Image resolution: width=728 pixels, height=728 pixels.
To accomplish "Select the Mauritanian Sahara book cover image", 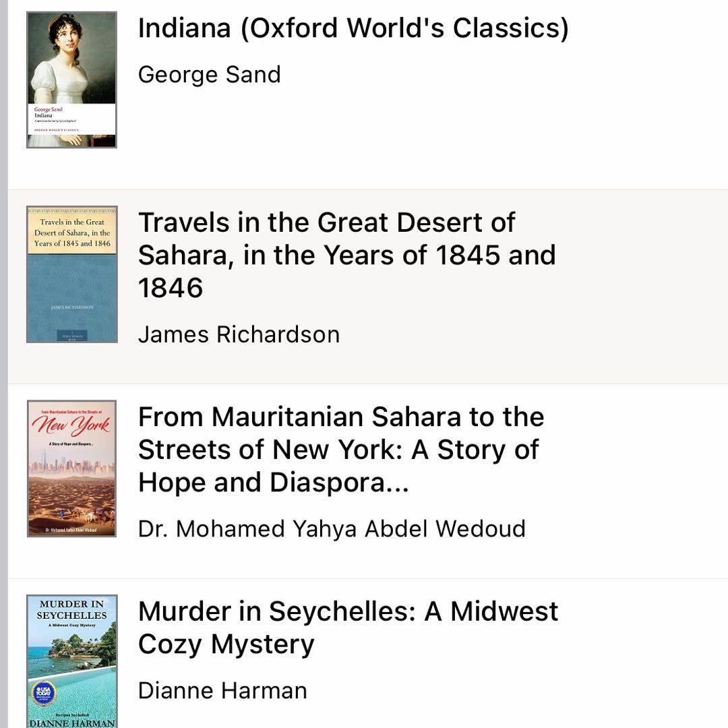I will pos(71,468).
